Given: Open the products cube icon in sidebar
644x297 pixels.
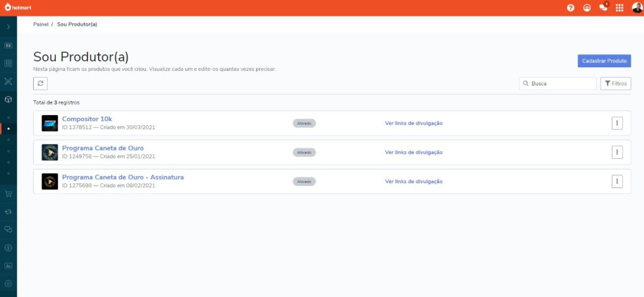Looking at the screenshot, I should [x=8, y=99].
